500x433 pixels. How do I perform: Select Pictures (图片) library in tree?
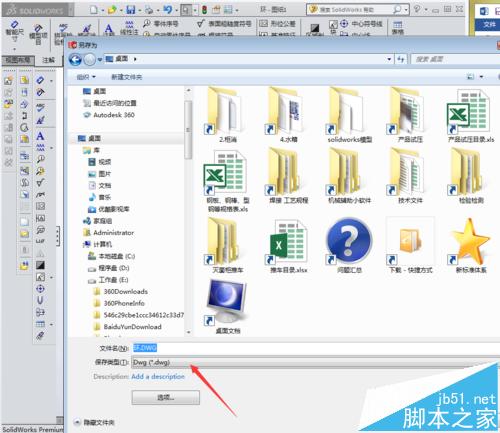100,174
